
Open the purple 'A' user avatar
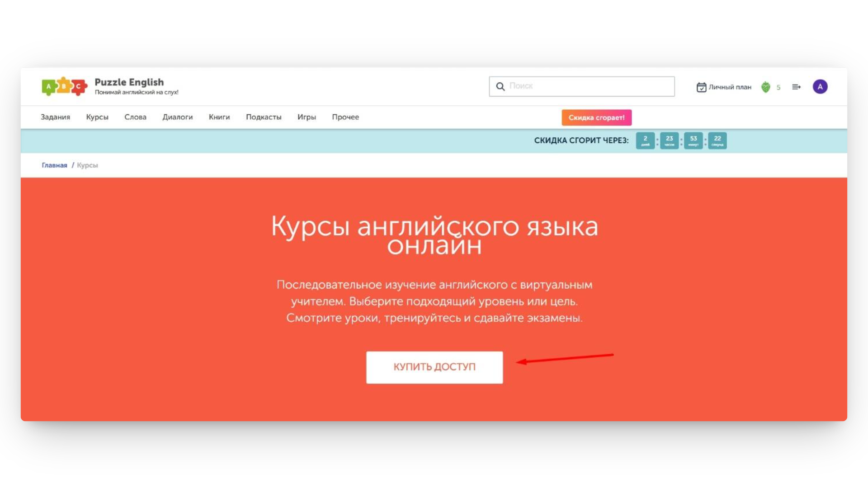pos(820,86)
